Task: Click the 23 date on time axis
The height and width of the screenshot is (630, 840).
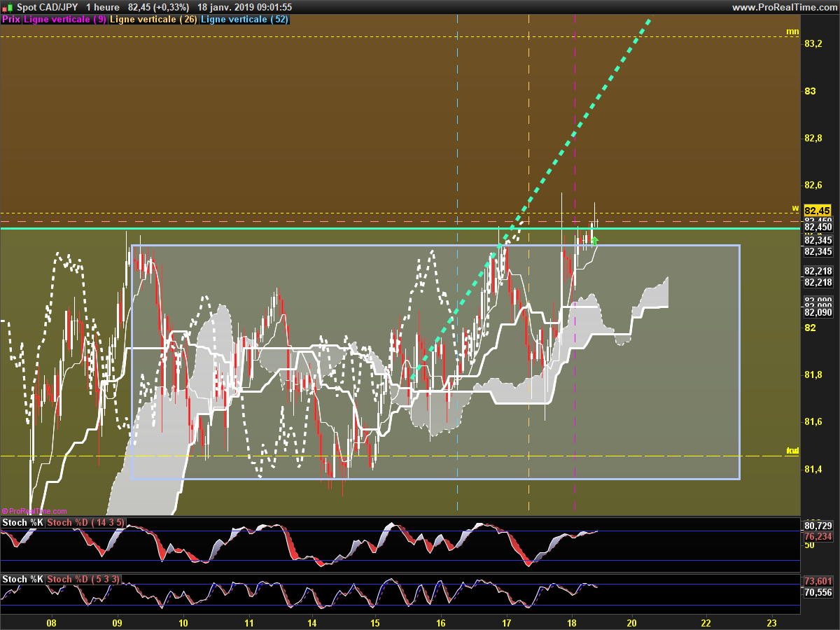Action: (x=771, y=623)
